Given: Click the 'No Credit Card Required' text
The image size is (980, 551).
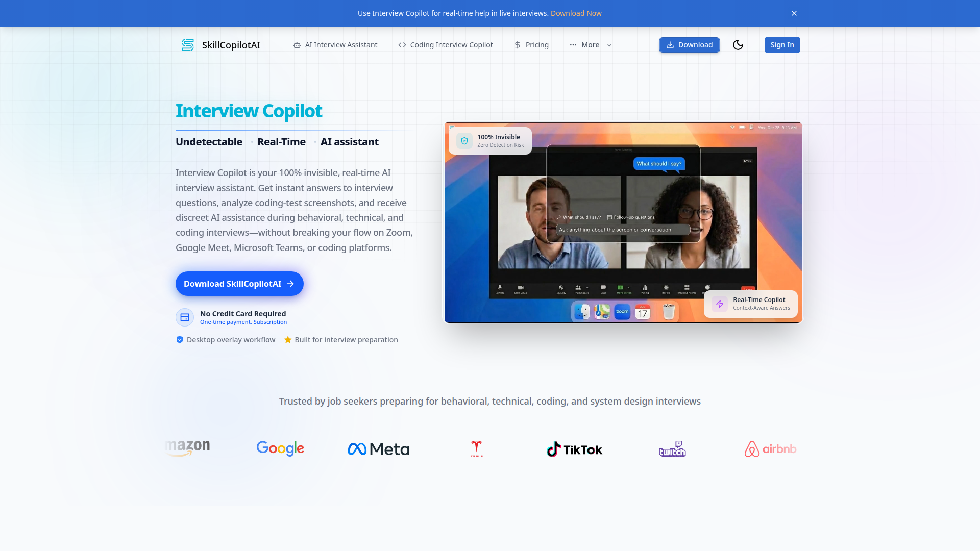Looking at the screenshot, I should (x=243, y=314).
